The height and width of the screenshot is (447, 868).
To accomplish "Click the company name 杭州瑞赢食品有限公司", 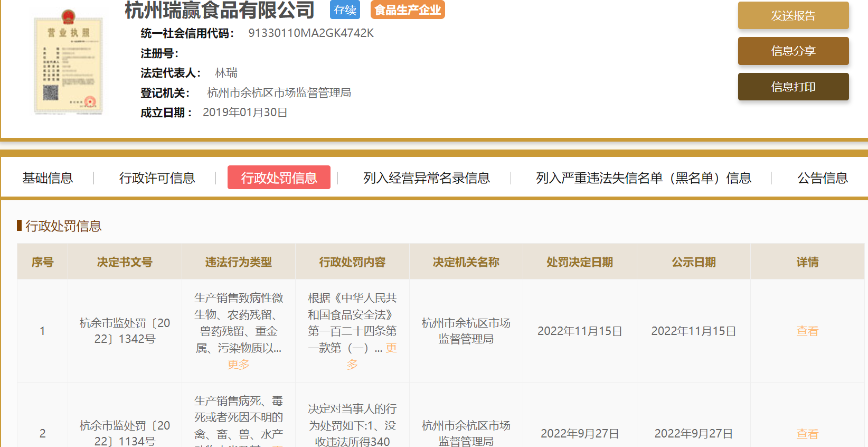I will (x=220, y=10).
